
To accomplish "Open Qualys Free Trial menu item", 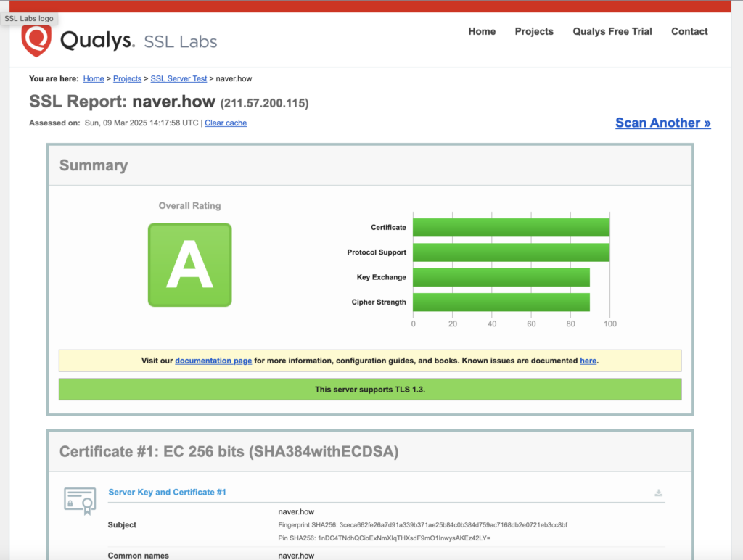I will point(612,31).
